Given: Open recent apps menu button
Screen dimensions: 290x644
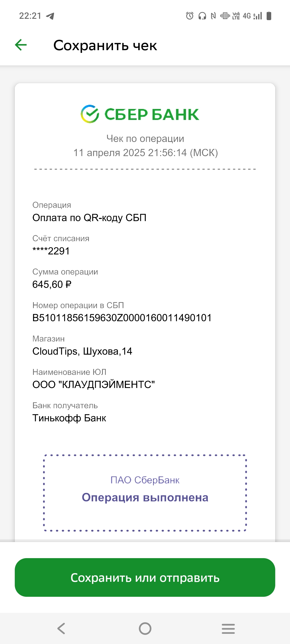Looking at the screenshot, I should (228, 629).
